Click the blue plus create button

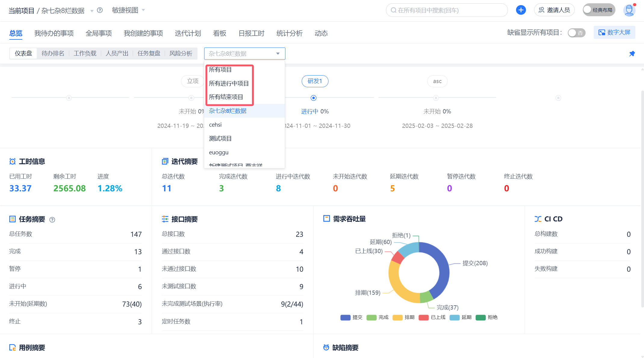point(521,10)
